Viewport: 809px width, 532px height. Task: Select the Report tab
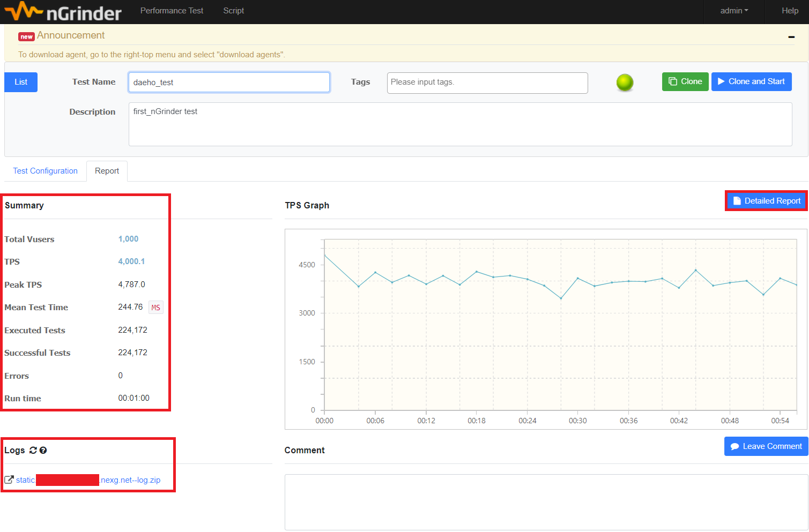click(x=107, y=171)
